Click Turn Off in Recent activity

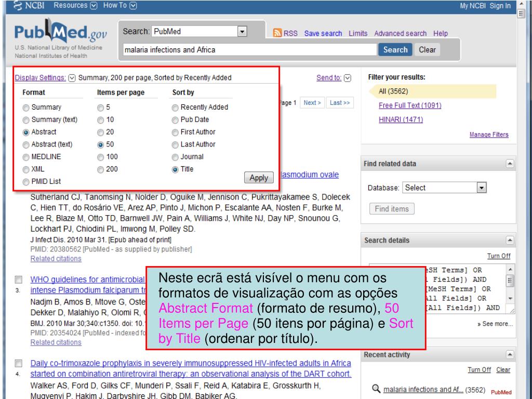pos(479,369)
